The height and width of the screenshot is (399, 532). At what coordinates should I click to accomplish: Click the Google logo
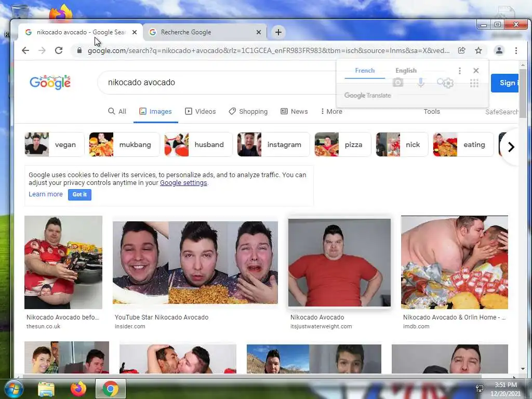[x=50, y=83]
